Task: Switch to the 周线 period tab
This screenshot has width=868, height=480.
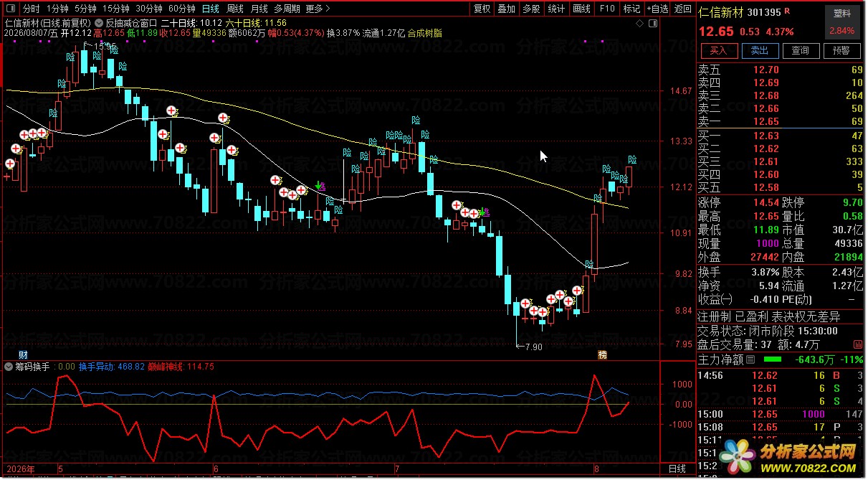Action: [235, 9]
